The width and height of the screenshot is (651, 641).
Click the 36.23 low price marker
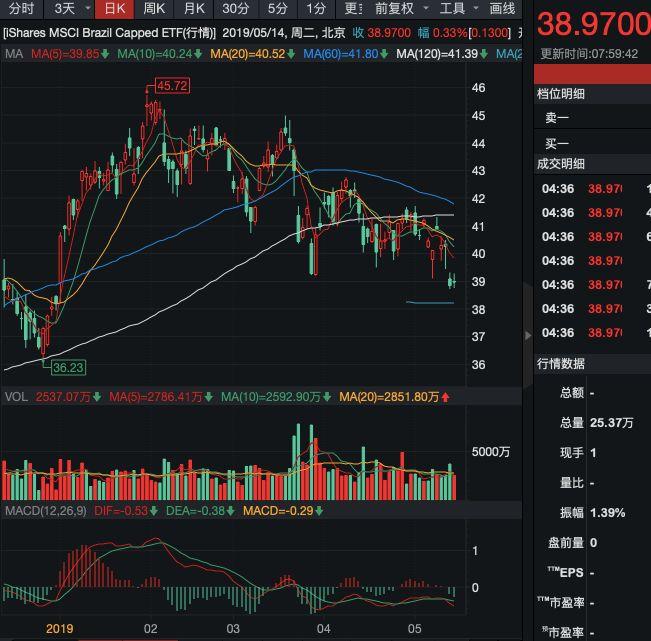[69, 367]
